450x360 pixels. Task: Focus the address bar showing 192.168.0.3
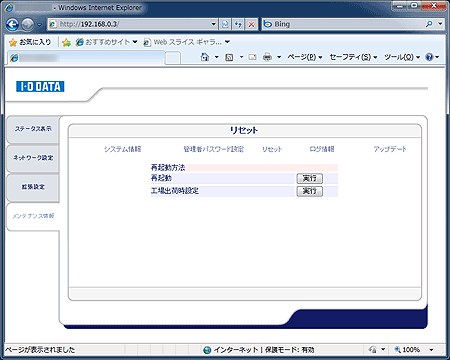pos(130,24)
